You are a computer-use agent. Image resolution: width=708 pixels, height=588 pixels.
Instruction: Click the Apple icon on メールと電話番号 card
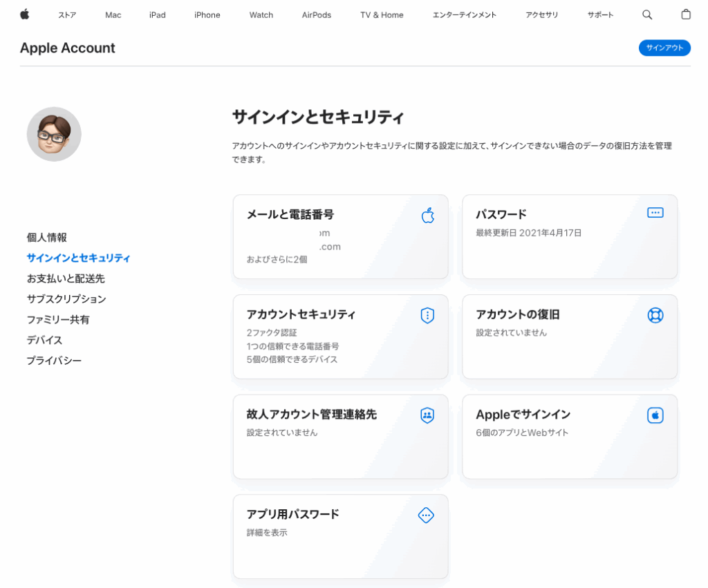428,216
